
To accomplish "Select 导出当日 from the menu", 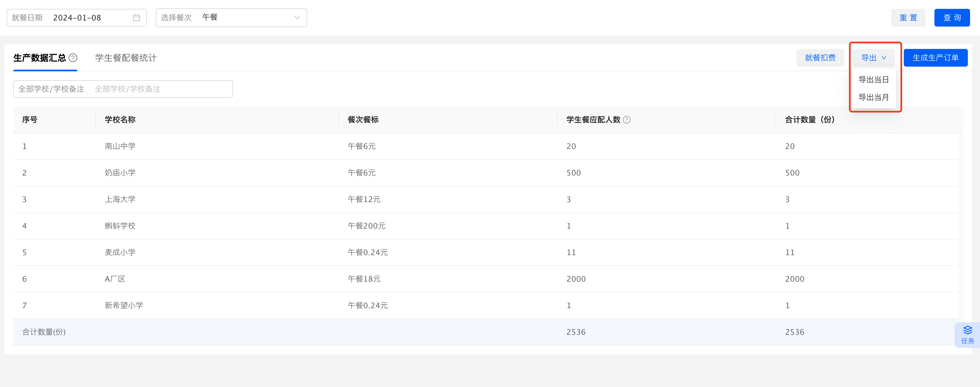I will pyautogui.click(x=873, y=80).
